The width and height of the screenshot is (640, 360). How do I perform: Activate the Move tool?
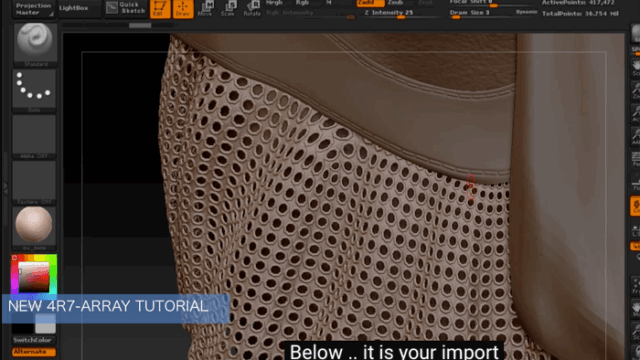pos(205,8)
